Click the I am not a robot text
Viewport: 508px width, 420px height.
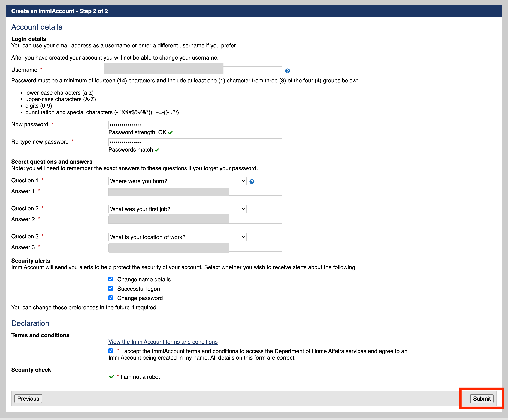click(140, 377)
